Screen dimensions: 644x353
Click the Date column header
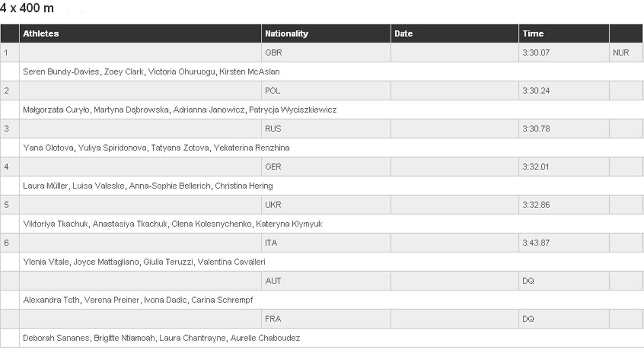(x=454, y=34)
